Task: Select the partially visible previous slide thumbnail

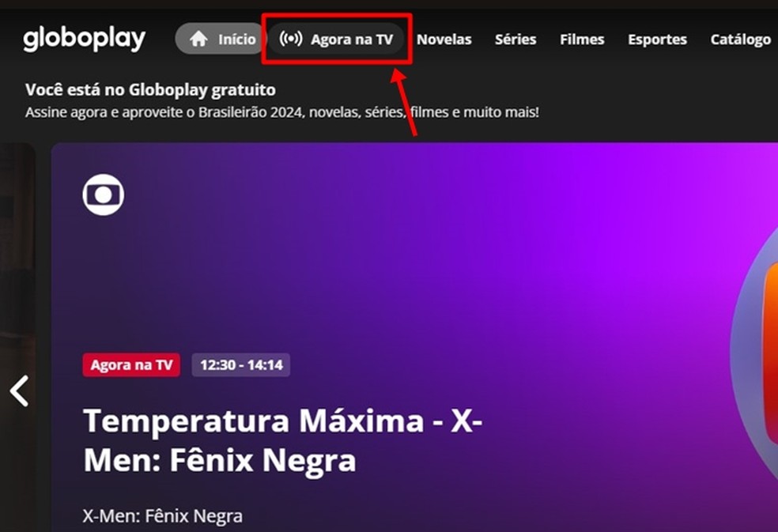Action: [x=17, y=338]
